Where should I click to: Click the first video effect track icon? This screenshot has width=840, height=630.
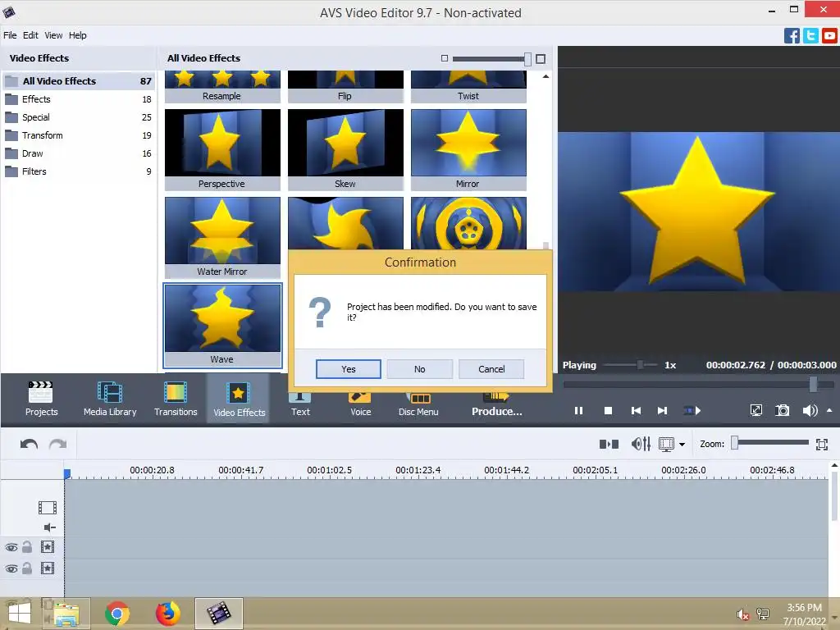point(48,547)
